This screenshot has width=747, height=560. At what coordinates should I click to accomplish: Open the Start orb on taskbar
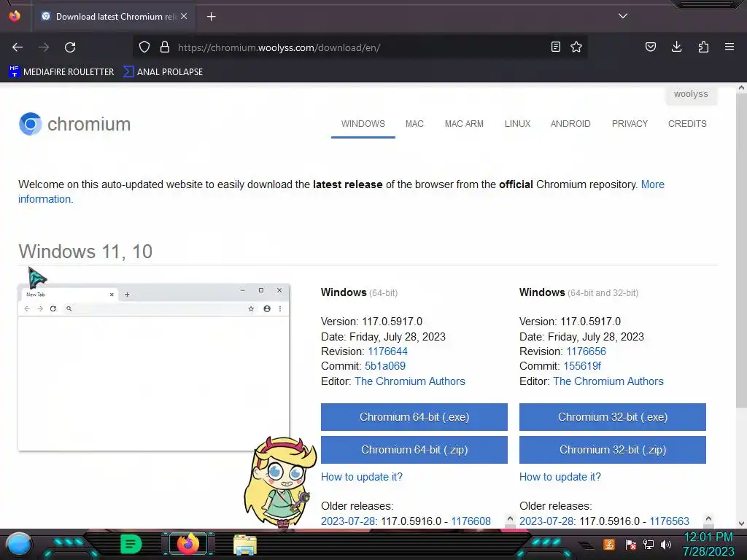[x=19, y=545]
